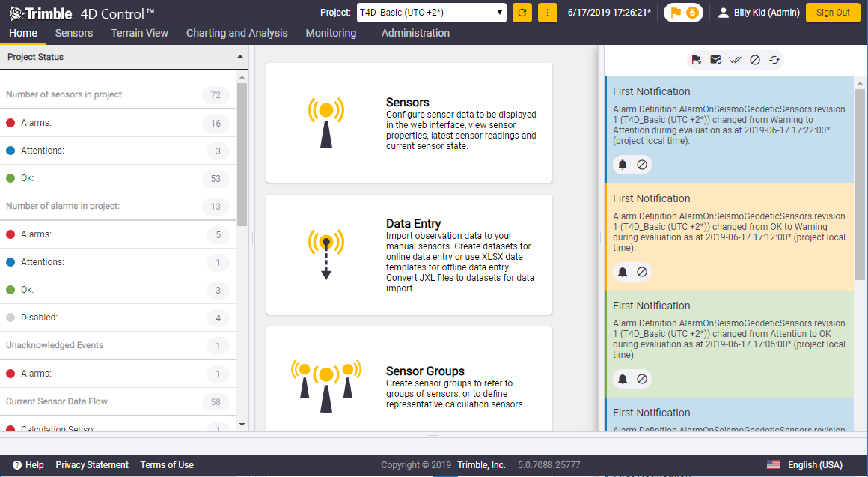Click the first notification title on the blue card

(x=651, y=91)
